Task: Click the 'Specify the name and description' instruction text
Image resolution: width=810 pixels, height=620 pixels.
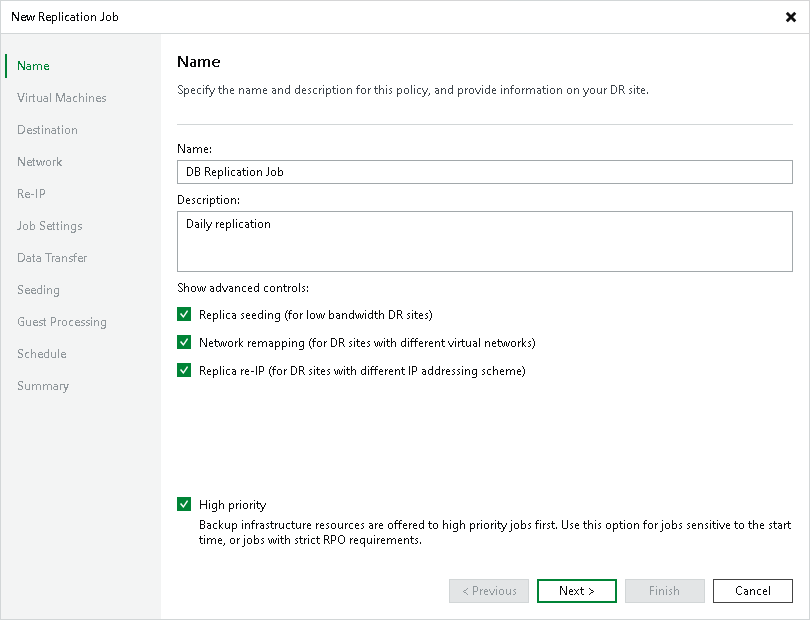Action: click(x=413, y=90)
